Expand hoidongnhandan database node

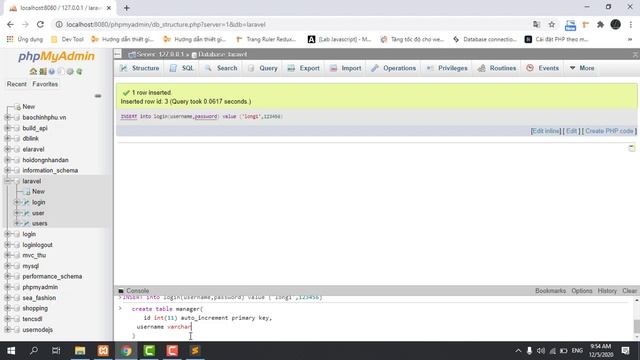click(7, 160)
